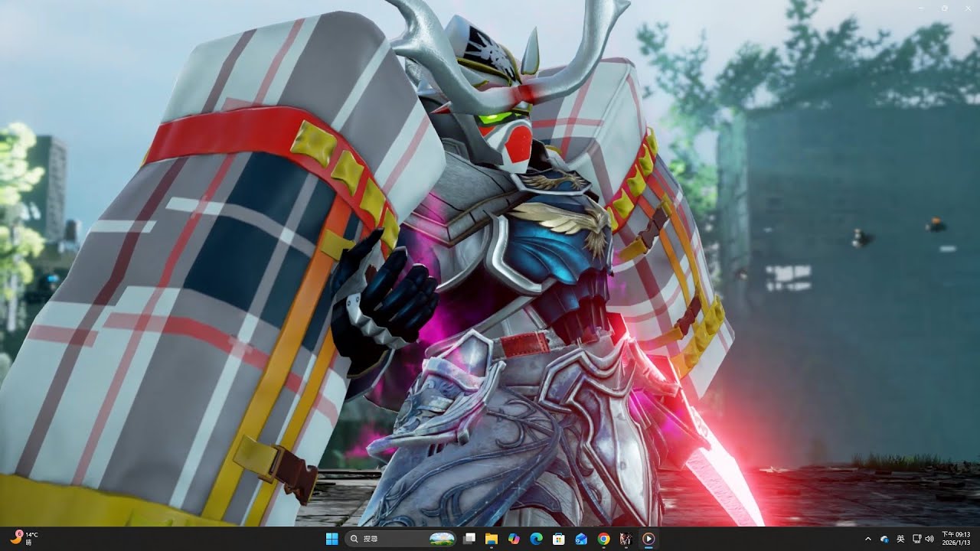Restore down the player window
Viewport: 980px width, 551px height.
[945, 8]
